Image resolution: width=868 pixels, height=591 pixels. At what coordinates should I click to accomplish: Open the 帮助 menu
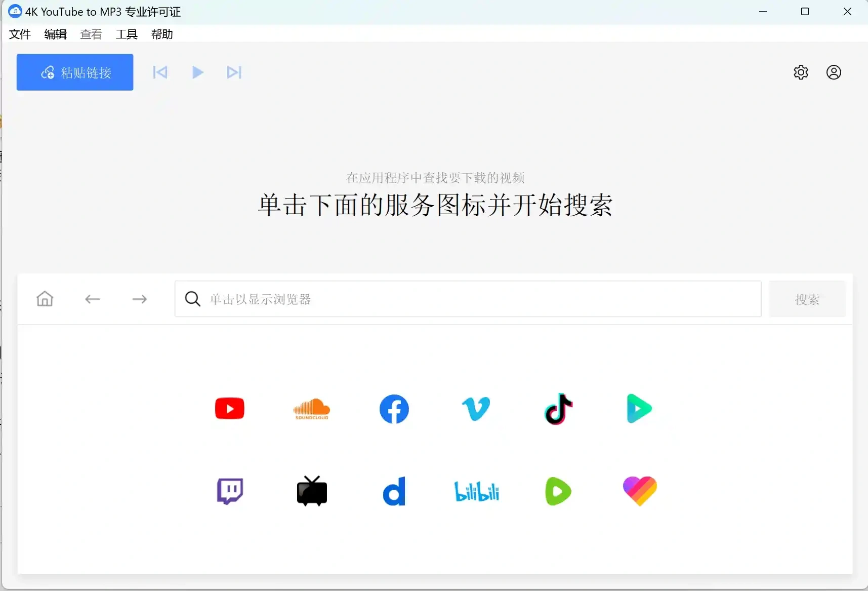point(161,34)
